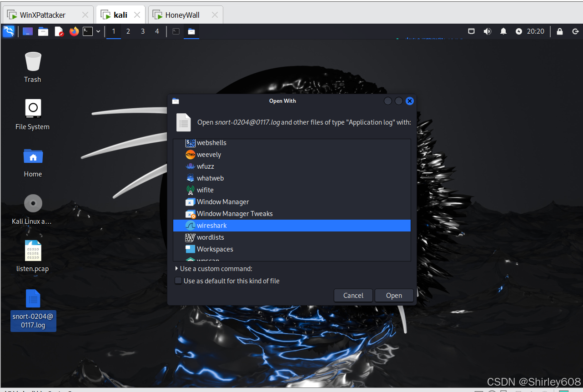Choose Workspaces in the application list
The image size is (583, 392).
coord(292,249)
